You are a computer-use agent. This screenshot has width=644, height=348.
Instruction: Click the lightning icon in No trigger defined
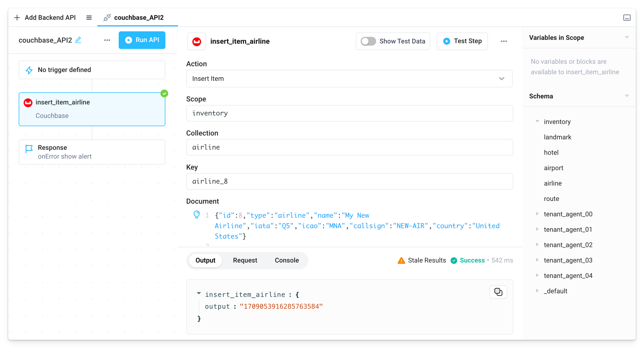[29, 70]
